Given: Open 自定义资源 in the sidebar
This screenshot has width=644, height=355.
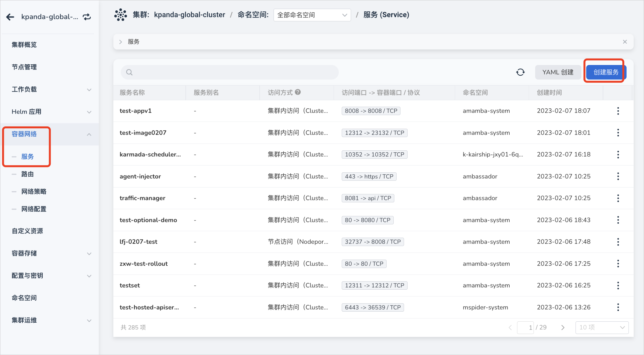Looking at the screenshot, I should click(x=27, y=231).
